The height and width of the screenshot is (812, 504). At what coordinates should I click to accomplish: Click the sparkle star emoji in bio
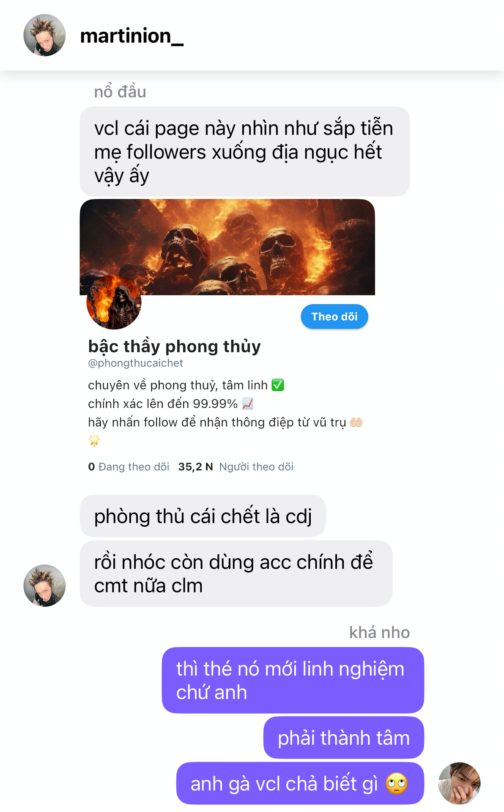pos(94,441)
